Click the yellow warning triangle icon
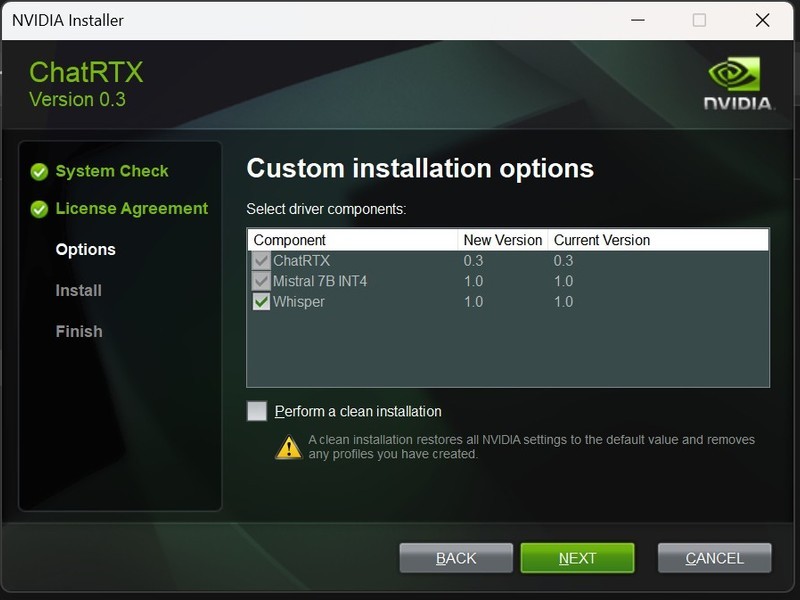 pos(289,447)
